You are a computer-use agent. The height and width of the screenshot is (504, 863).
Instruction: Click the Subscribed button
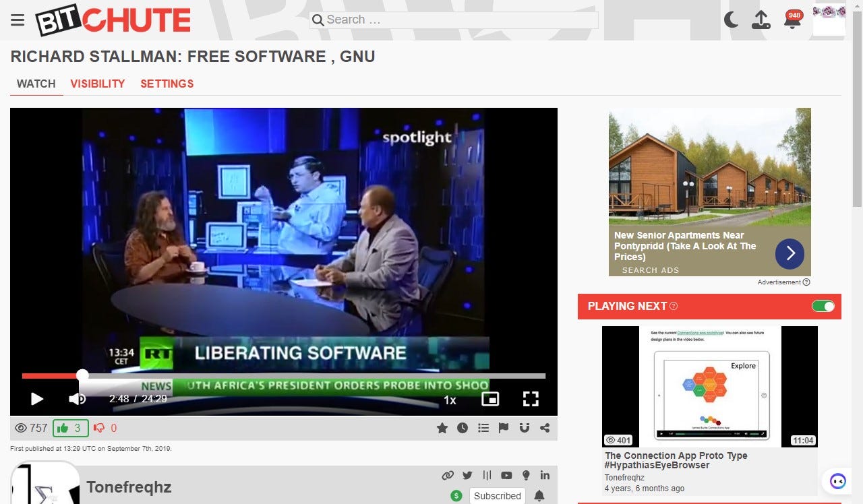tap(498, 496)
